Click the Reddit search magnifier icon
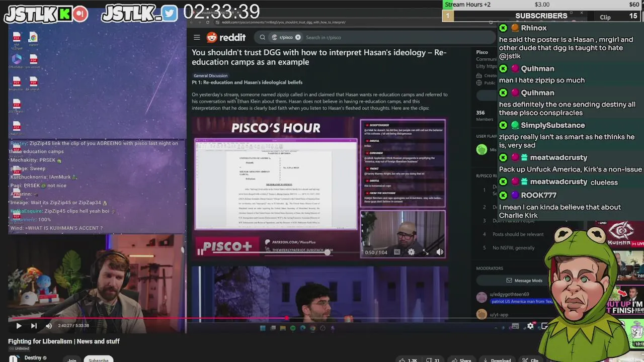Screen dimensions: 644x362 point(262,37)
